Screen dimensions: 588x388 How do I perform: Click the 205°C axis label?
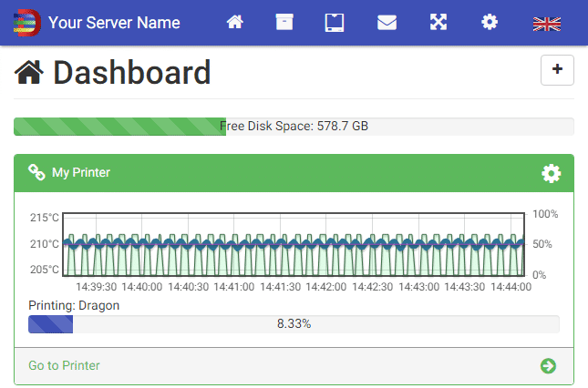[45, 270]
